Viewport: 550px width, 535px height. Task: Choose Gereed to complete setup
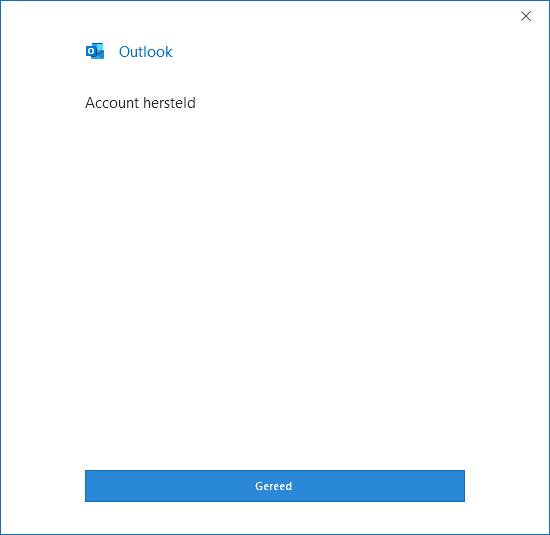(x=275, y=486)
